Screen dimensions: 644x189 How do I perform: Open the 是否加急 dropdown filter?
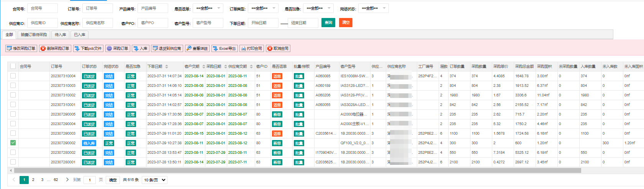click(318, 8)
